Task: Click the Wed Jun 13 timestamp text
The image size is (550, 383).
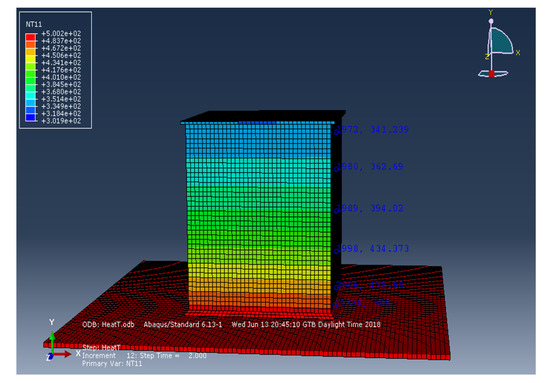Action: pos(306,324)
